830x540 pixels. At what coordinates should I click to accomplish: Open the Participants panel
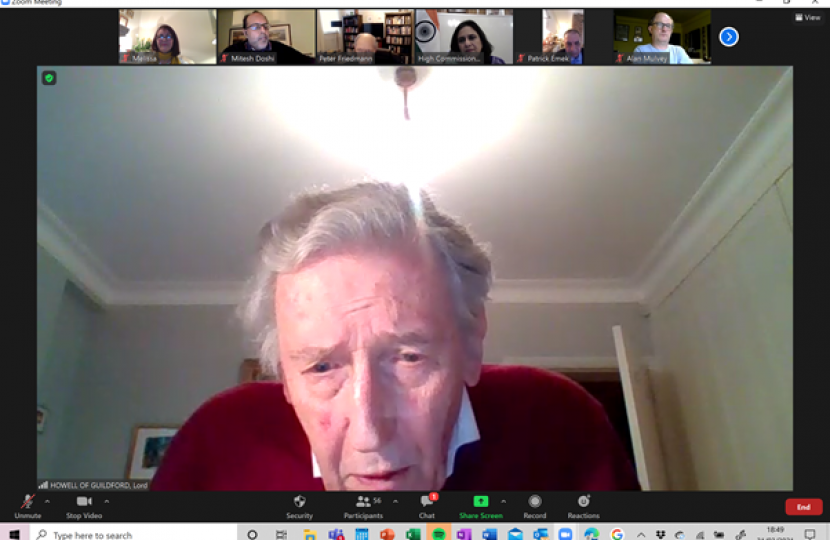(x=362, y=502)
